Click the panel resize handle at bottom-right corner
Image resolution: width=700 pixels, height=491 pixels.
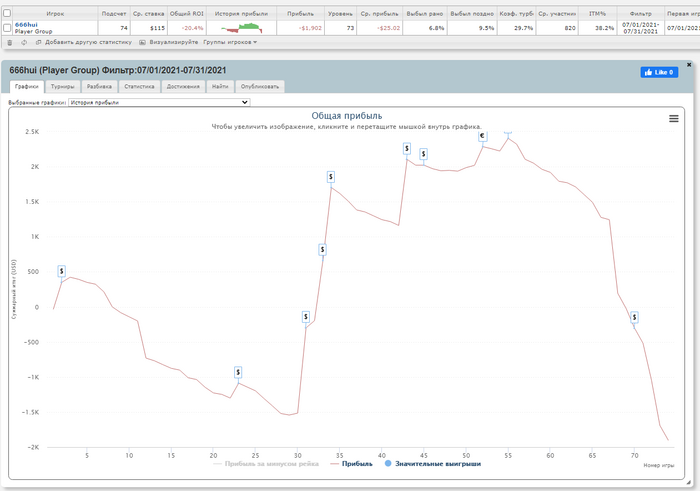click(688, 483)
